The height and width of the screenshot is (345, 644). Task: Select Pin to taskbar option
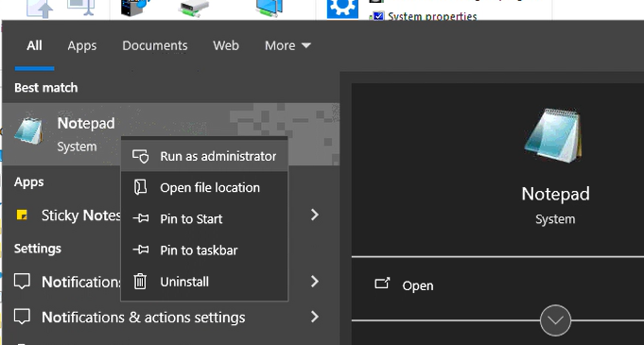tap(204, 250)
